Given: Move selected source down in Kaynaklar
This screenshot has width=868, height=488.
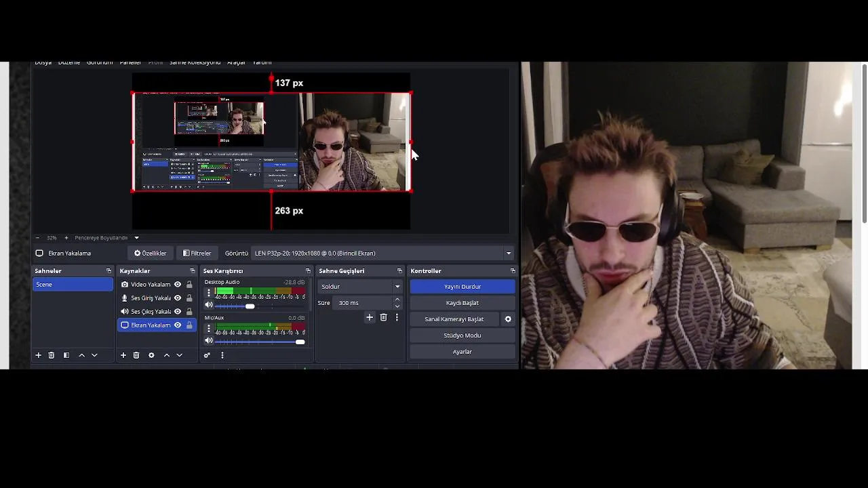Looking at the screenshot, I should click(x=179, y=355).
